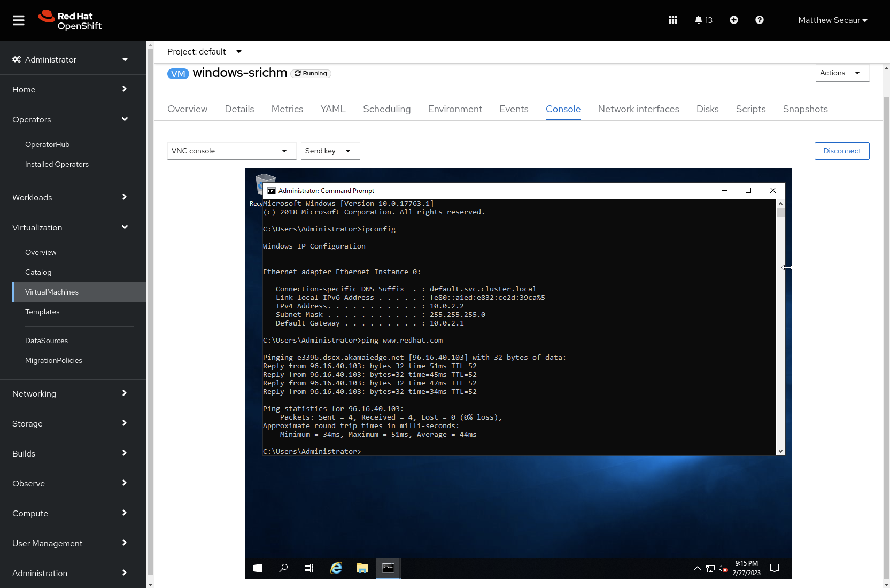Viewport: 890px width, 588px height.
Task: Show hidden tray icons chevron in VM
Action: pos(698,568)
